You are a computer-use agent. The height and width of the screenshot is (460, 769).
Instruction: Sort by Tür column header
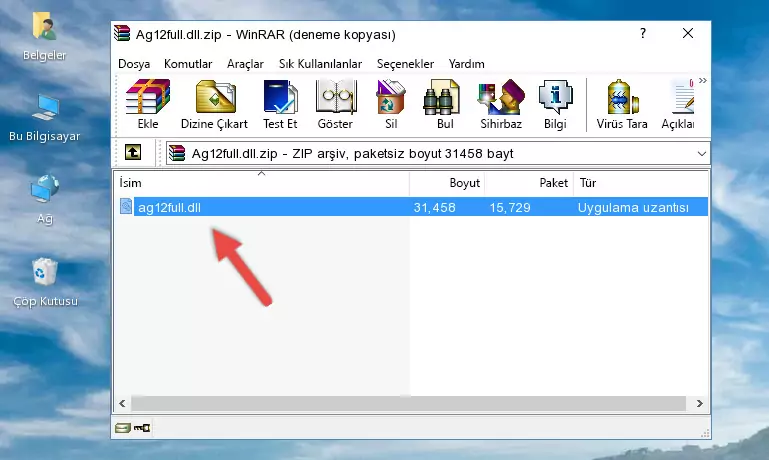[641, 183]
